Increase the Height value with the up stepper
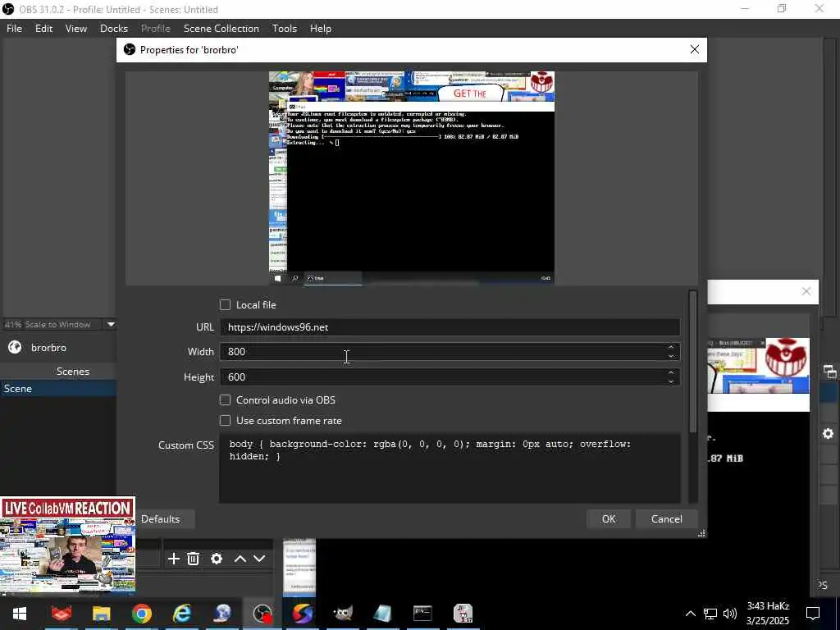Viewport: 840px width, 630px height. 671,373
